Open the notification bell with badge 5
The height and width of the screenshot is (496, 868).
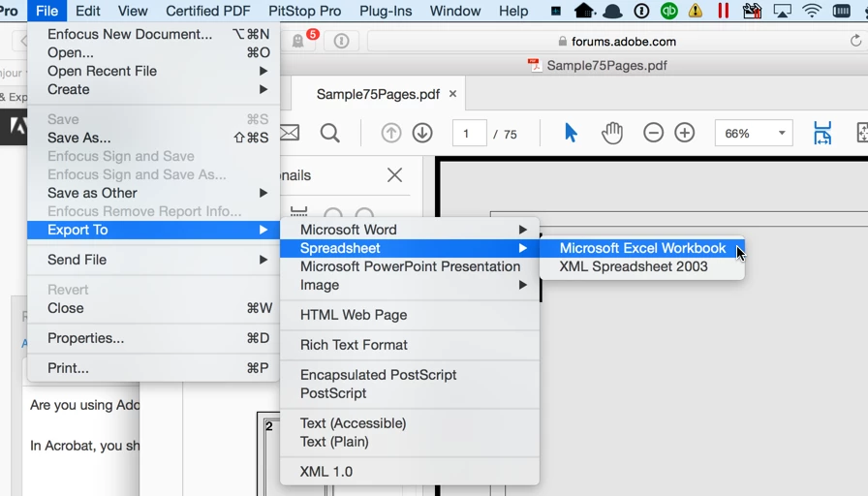(299, 41)
